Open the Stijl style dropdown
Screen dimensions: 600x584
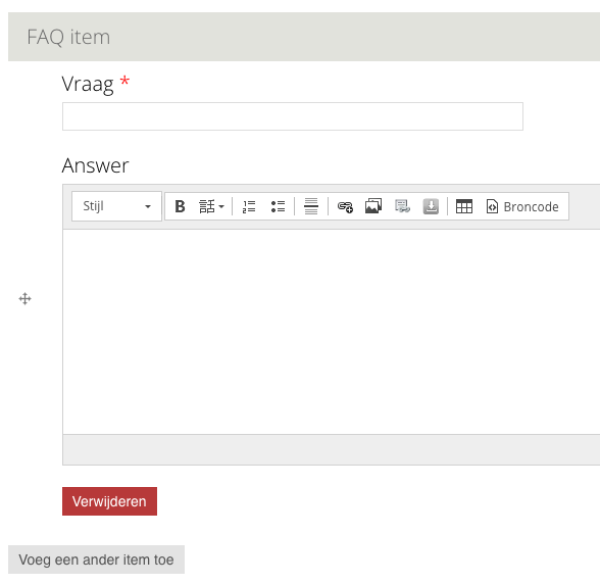tap(117, 207)
